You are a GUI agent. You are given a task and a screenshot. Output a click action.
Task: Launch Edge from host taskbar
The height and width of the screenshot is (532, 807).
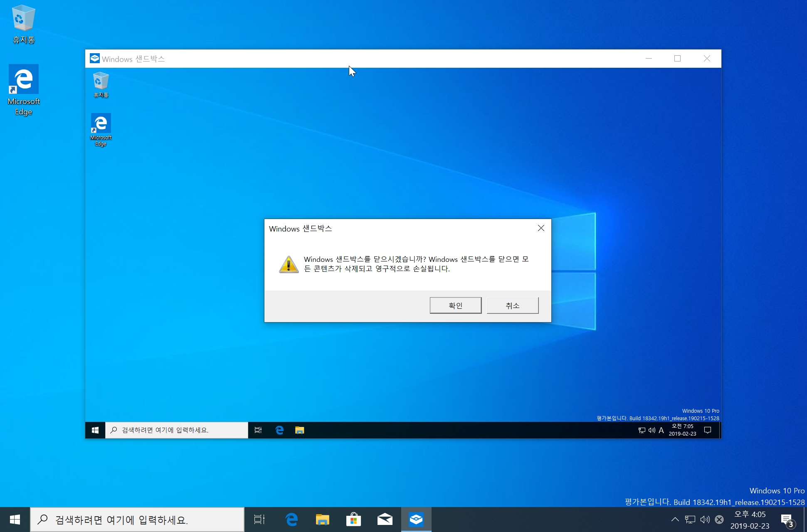(x=291, y=520)
